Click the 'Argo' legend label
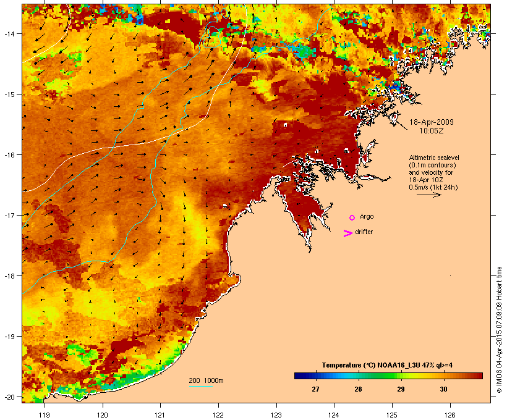 (367, 216)
